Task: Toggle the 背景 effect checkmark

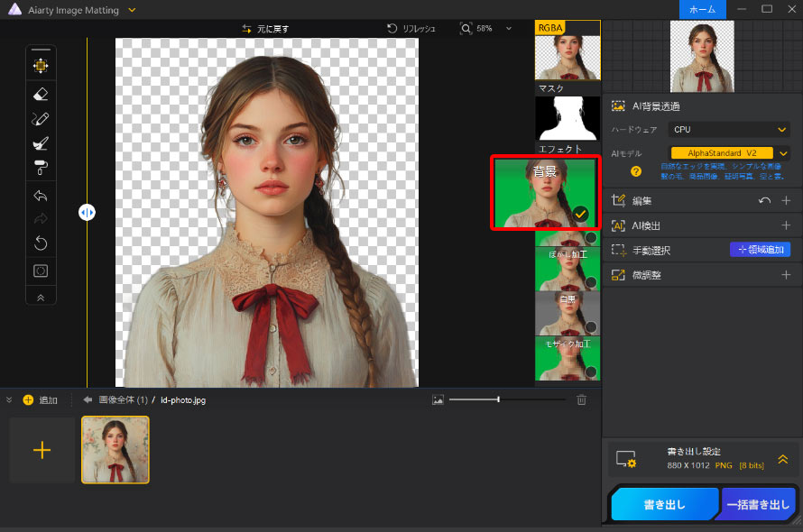Action: click(x=581, y=215)
